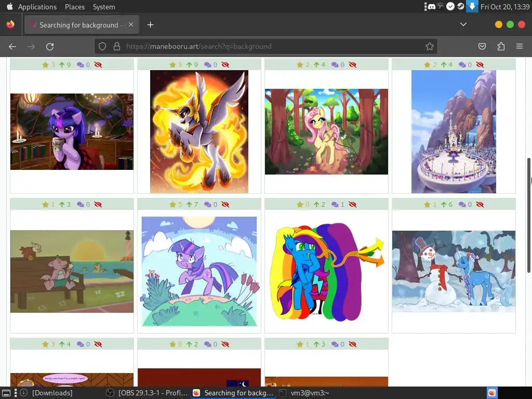Click the Steam tray icon
This screenshot has width=532, height=399.
coord(460,6)
